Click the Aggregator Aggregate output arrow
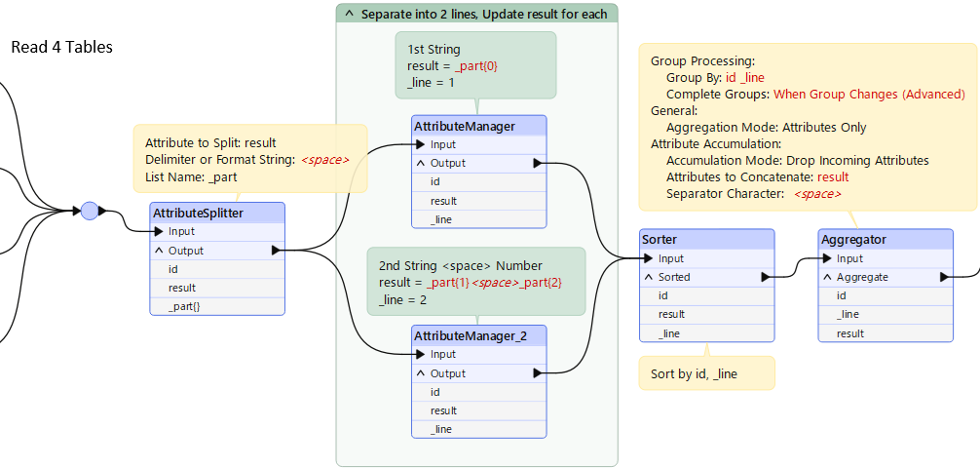The height and width of the screenshot is (468, 980). (x=944, y=277)
